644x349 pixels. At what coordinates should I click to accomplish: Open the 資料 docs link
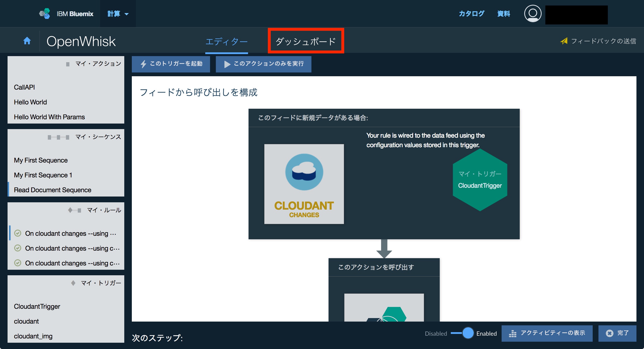(504, 14)
